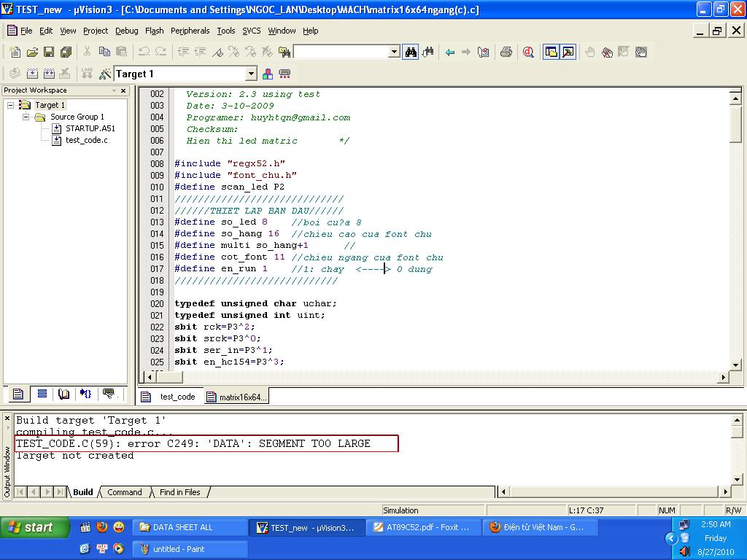Click the error C249 line in output

pos(193,443)
